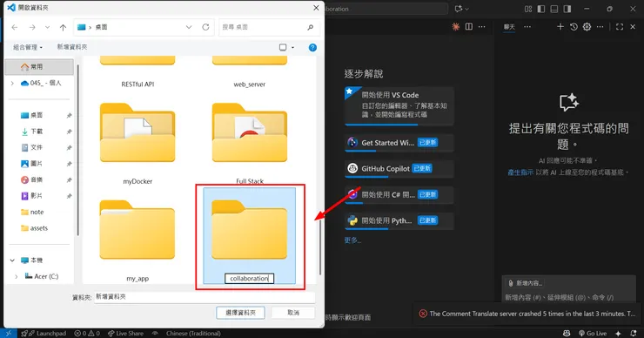Click 新增內容... attach button in chat
This screenshot has height=338, width=644.
(525, 283)
